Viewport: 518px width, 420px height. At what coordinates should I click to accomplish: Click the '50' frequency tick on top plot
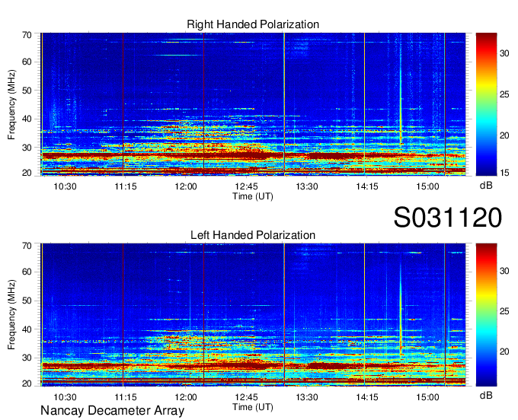27,91
